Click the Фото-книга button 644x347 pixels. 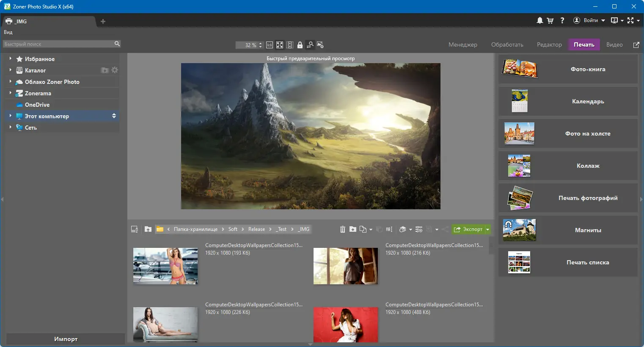point(568,69)
